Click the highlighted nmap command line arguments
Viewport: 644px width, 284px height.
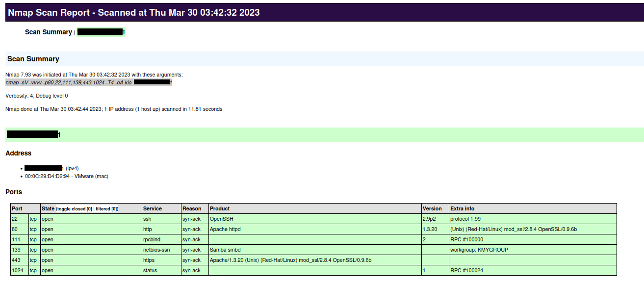pyautogui.click(x=88, y=82)
